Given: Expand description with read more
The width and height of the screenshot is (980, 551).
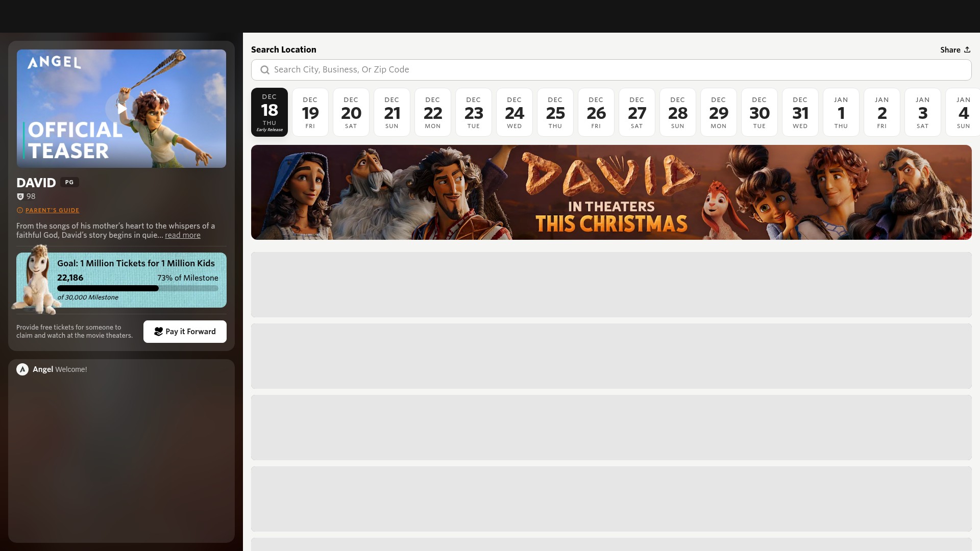Looking at the screenshot, I should [x=182, y=235].
